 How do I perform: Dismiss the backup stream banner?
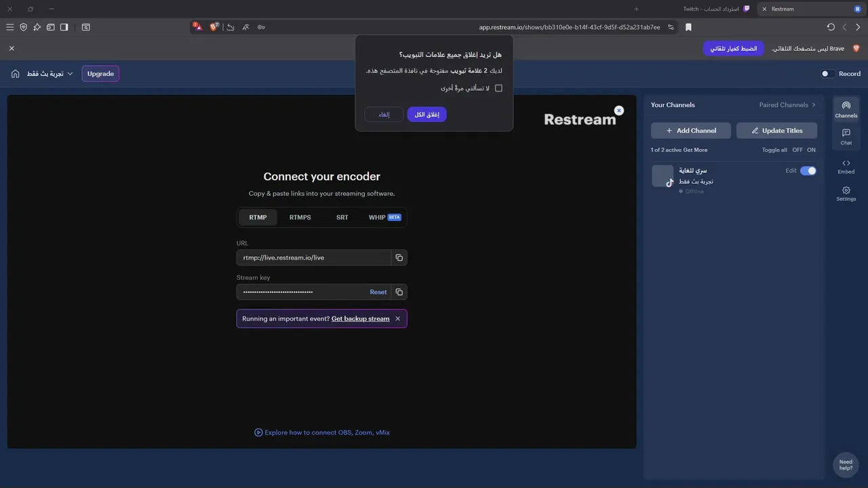(x=398, y=319)
